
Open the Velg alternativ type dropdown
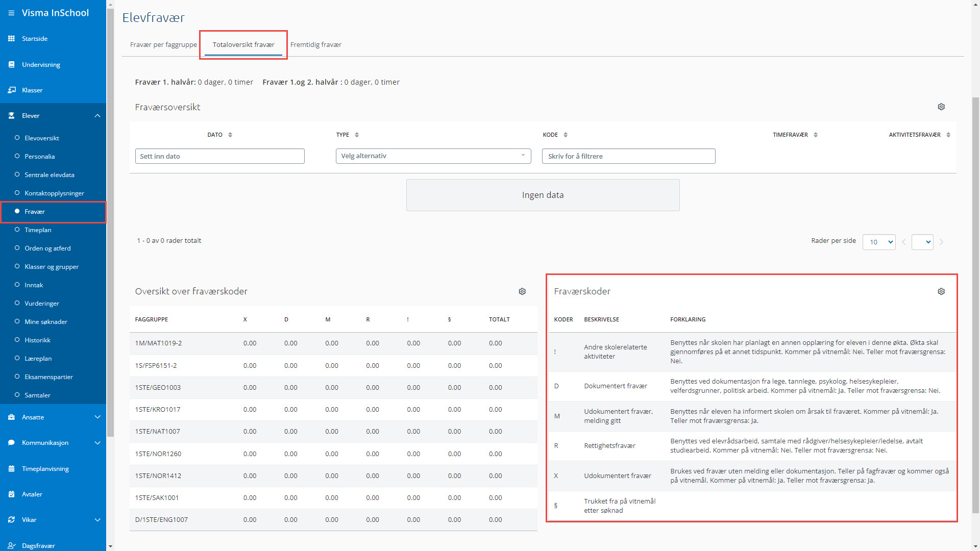[433, 156]
